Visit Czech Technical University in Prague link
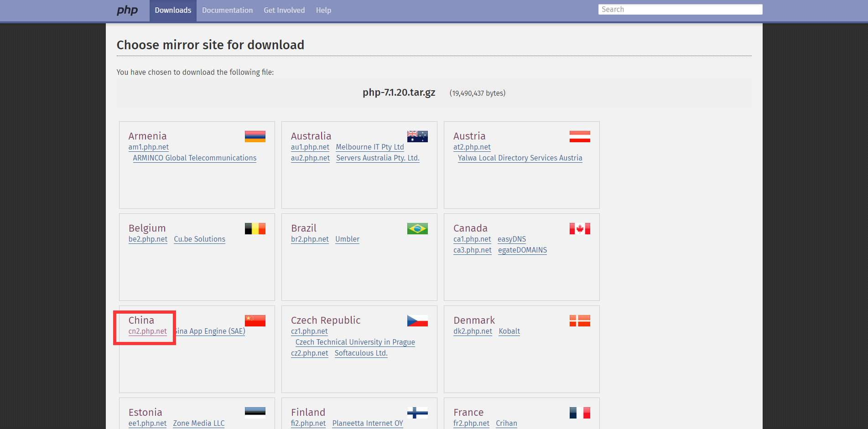The image size is (868, 429). (355, 342)
